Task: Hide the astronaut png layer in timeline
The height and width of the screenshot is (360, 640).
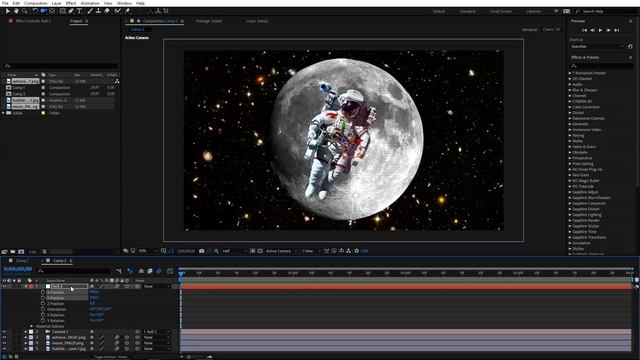Action: [4, 338]
